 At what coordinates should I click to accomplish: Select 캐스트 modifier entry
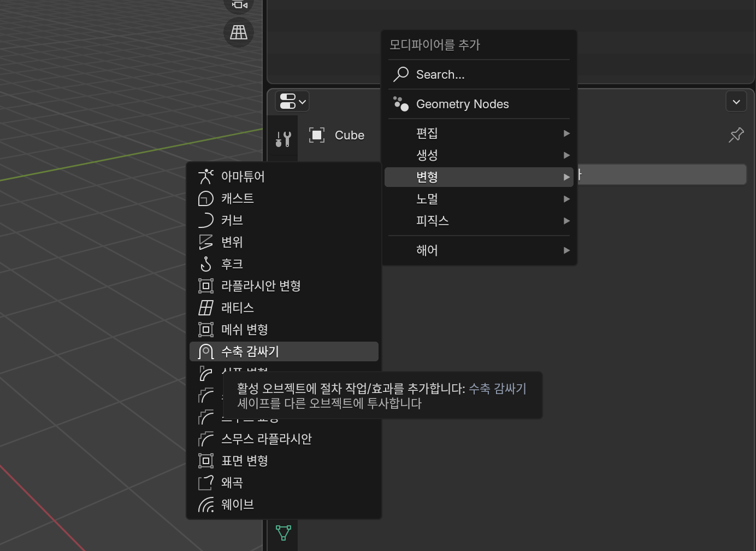point(284,198)
